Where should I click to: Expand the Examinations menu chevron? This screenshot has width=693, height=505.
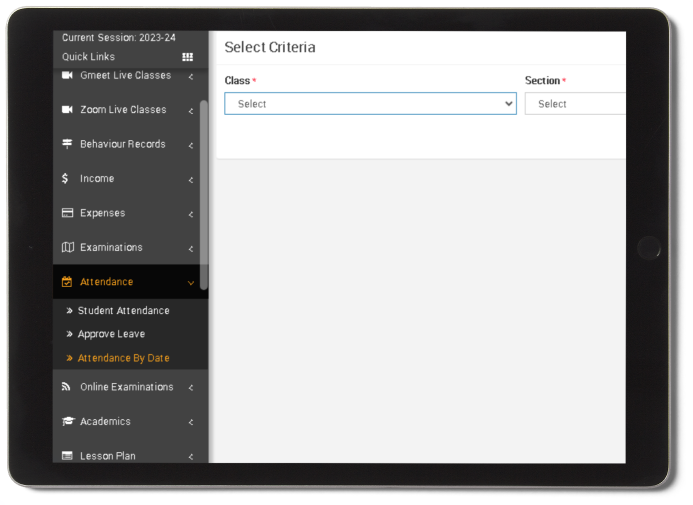[x=191, y=249]
